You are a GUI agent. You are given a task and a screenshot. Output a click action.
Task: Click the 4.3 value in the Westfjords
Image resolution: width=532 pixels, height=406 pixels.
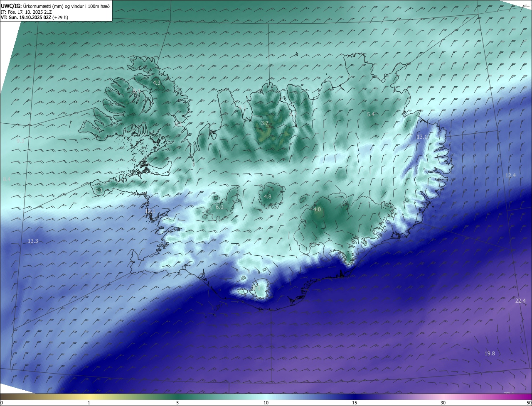click(157, 83)
